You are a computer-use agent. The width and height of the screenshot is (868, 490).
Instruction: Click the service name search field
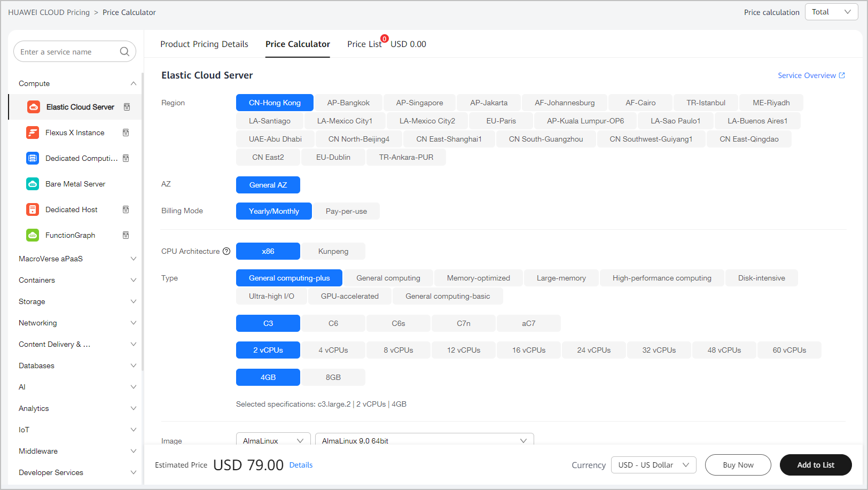pos(67,52)
